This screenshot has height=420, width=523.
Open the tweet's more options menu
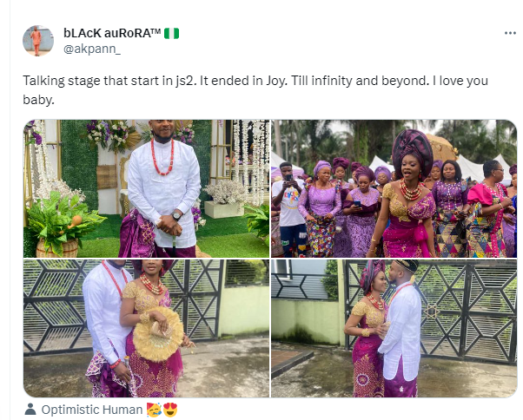tap(510, 33)
